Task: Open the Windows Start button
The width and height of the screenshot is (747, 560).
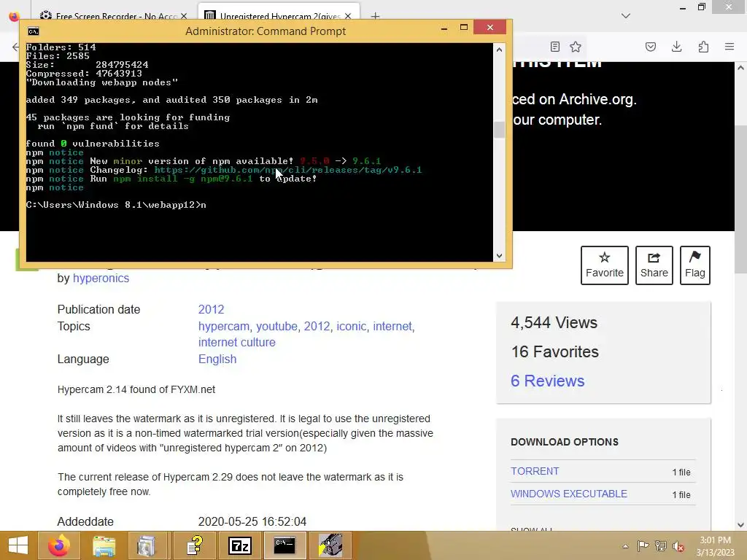Action: (x=18, y=545)
